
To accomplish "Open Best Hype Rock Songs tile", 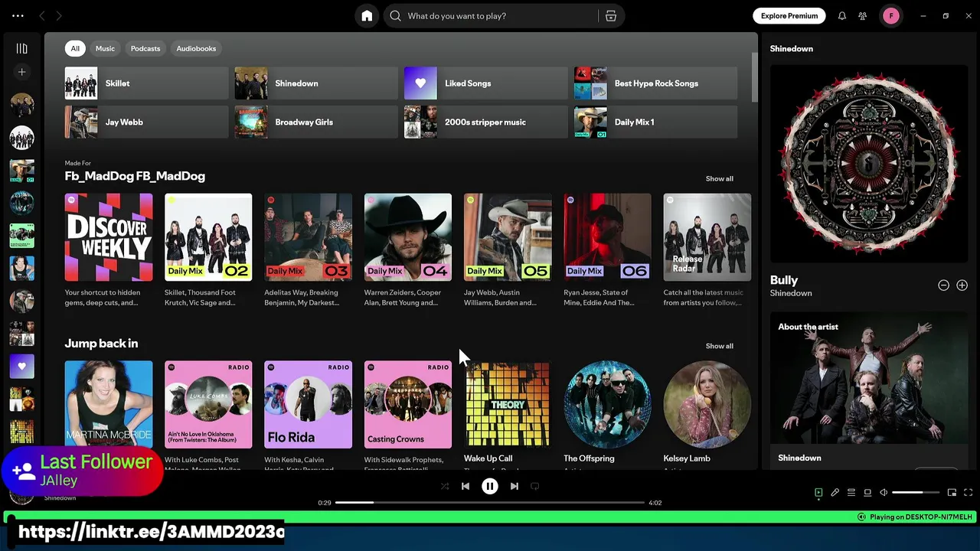I will pos(655,83).
